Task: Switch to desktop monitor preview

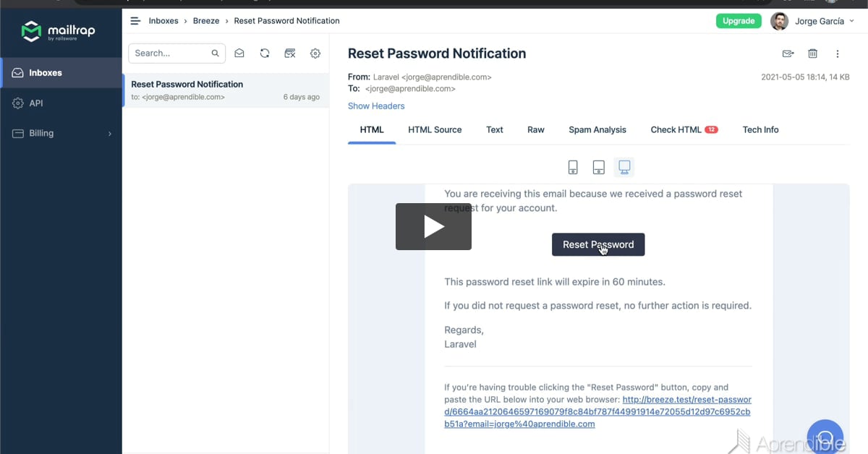Action: (x=625, y=168)
